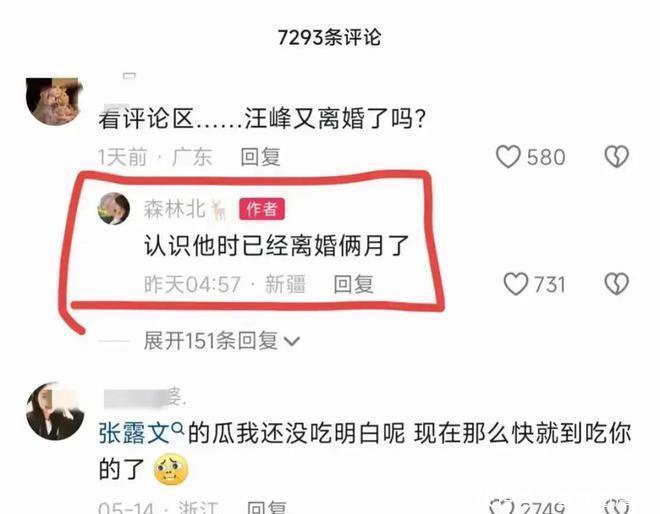
Task: Open first commenter's avatar
Action: click(x=54, y=101)
